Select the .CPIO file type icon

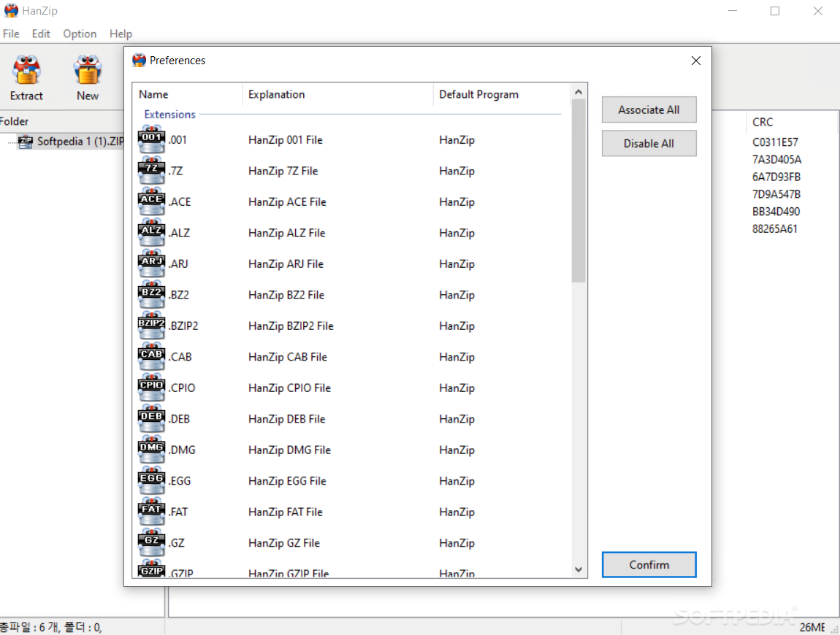pyautogui.click(x=152, y=388)
